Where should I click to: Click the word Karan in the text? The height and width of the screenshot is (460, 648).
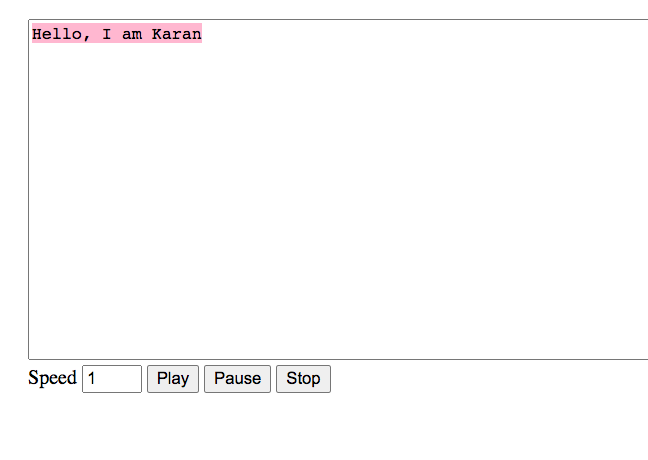pos(176,34)
